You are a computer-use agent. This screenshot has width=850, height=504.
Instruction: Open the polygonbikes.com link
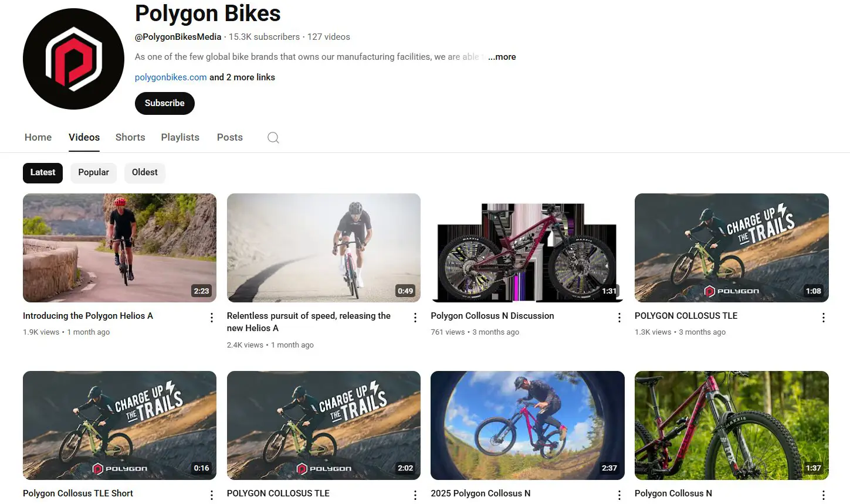[x=170, y=77]
